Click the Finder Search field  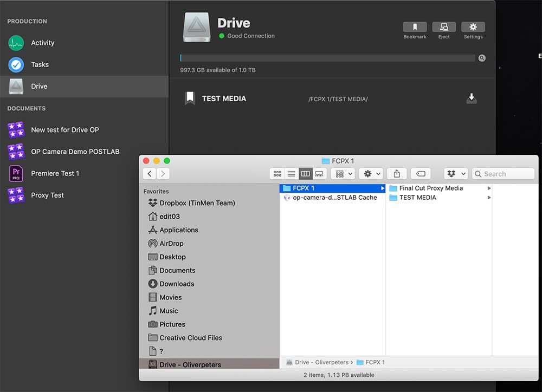click(503, 174)
